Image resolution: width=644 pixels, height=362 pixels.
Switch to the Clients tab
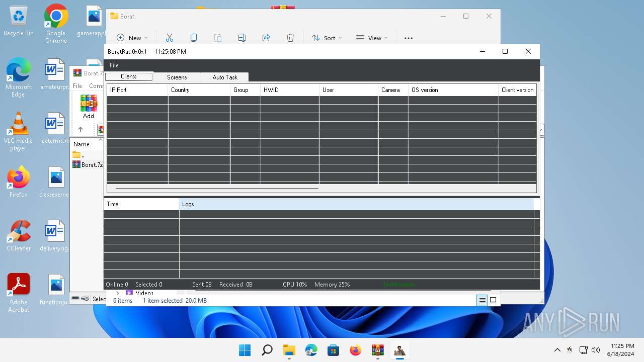pos(129,76)
